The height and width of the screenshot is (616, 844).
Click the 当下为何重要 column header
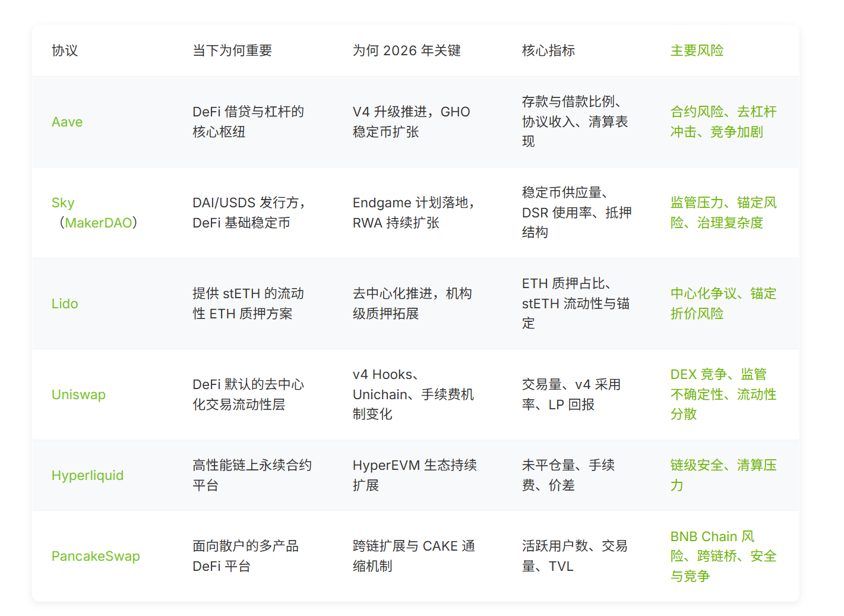pyautogui.click(x=232, y=50)
